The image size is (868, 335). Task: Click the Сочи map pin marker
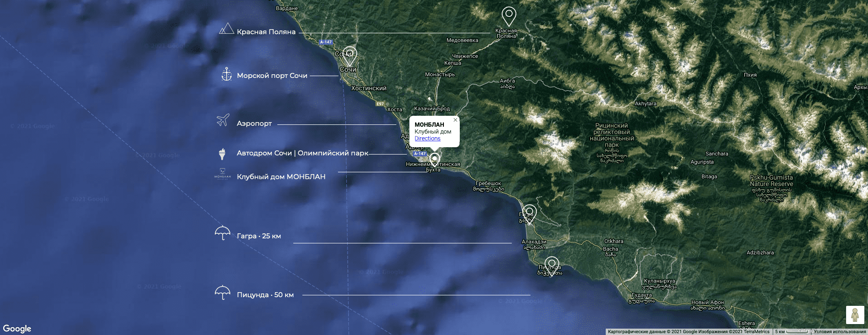(349, 56)
